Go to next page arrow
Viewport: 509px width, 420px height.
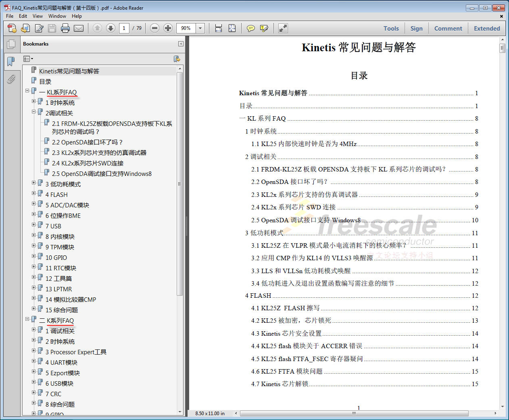click(111, 28)
